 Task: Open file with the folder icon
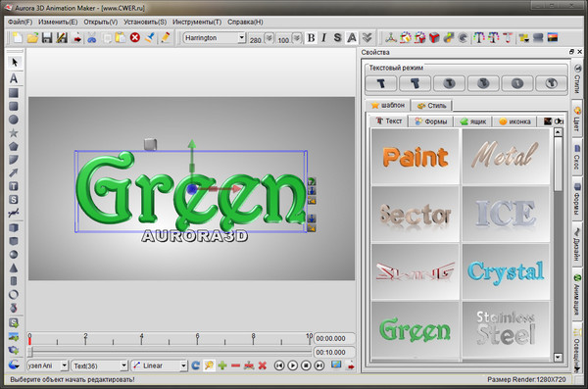[x=32, y=37]
